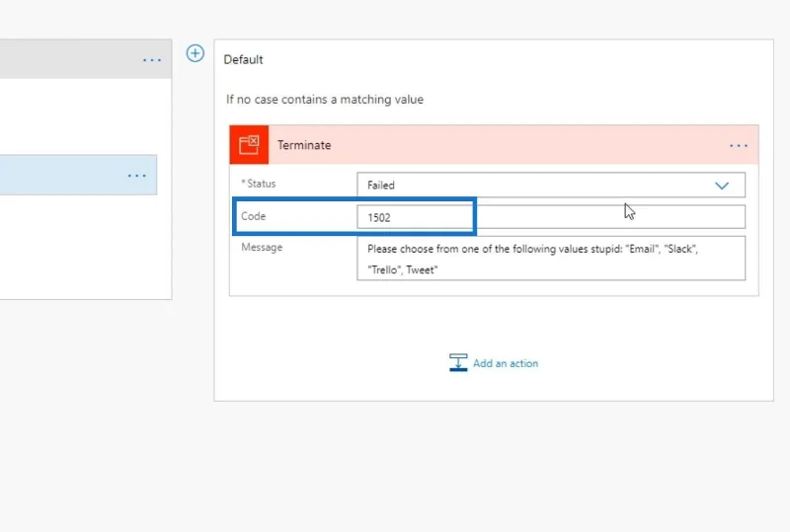Click the Message field label

pyautogui.click(x=262, y=248)
